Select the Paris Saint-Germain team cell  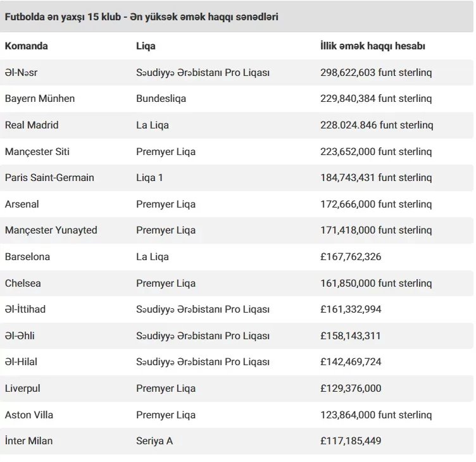pos(49,178)
